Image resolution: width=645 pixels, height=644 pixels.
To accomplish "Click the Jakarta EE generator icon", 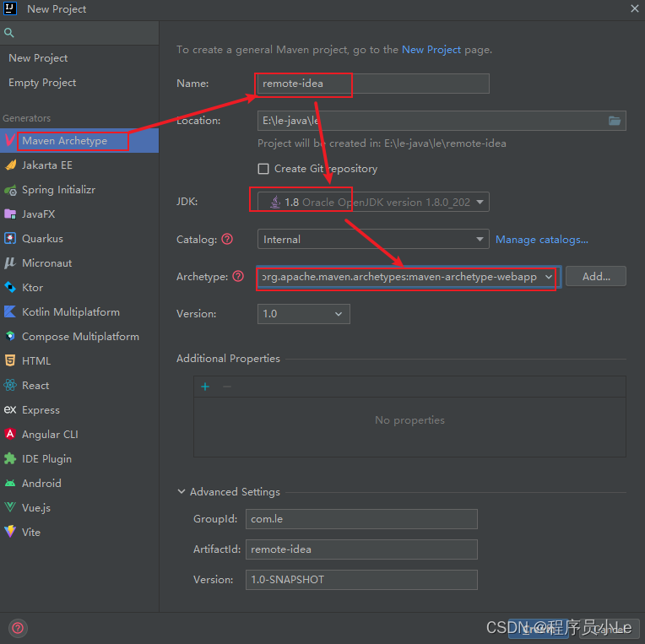I will [10, 165].
